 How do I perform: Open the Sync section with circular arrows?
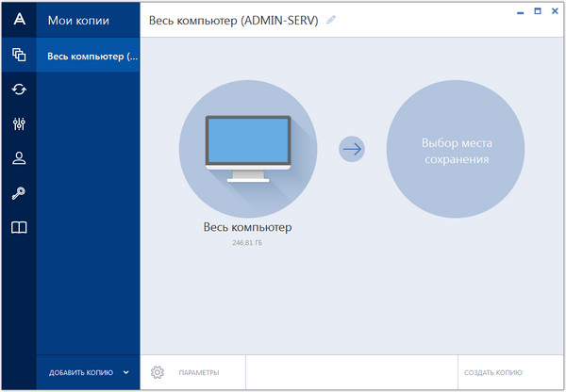pos(18,90)
